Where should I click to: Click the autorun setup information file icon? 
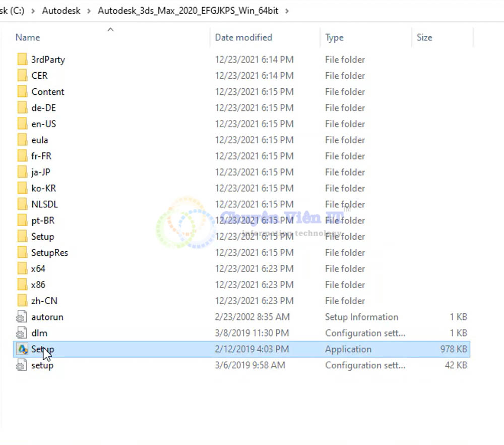tap(22, 317)
